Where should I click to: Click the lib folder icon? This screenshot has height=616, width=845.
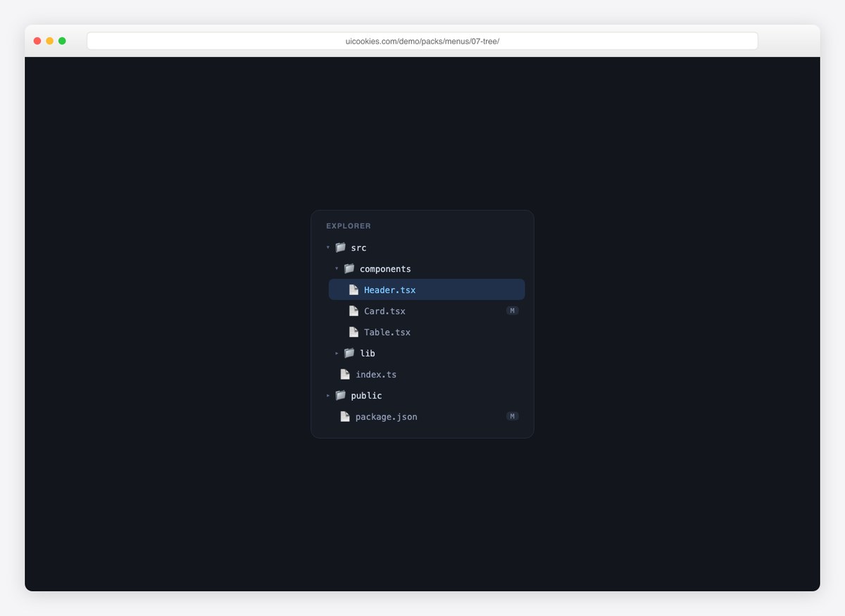pyautogui.click(x=349, y=353)
